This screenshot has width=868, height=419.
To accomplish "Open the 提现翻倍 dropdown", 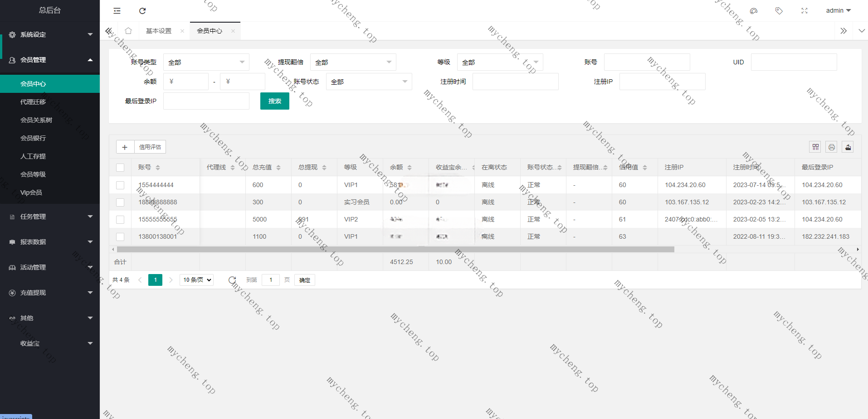I will click(353, 62).
